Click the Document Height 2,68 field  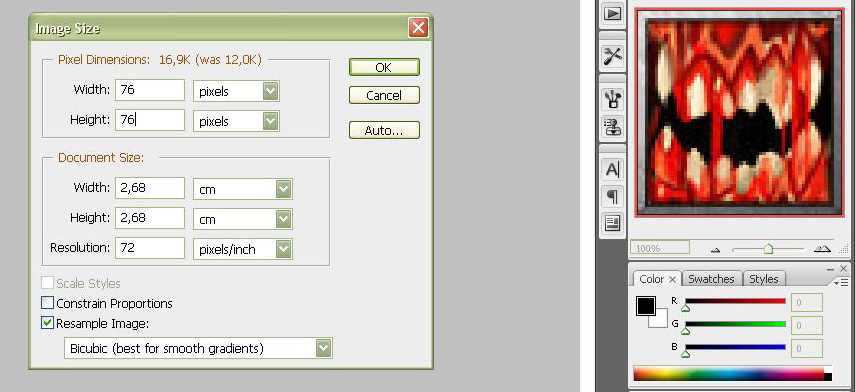pos(150,218)
